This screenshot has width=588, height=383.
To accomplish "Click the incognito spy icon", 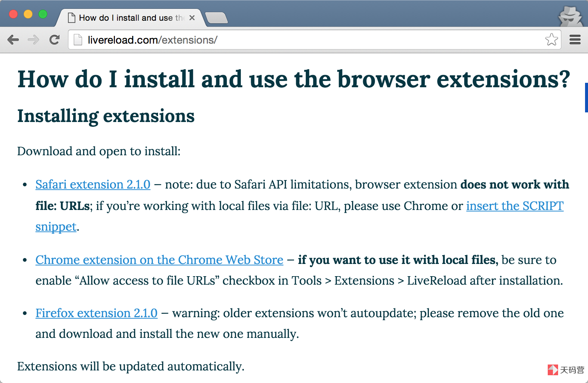I will 570,16.
